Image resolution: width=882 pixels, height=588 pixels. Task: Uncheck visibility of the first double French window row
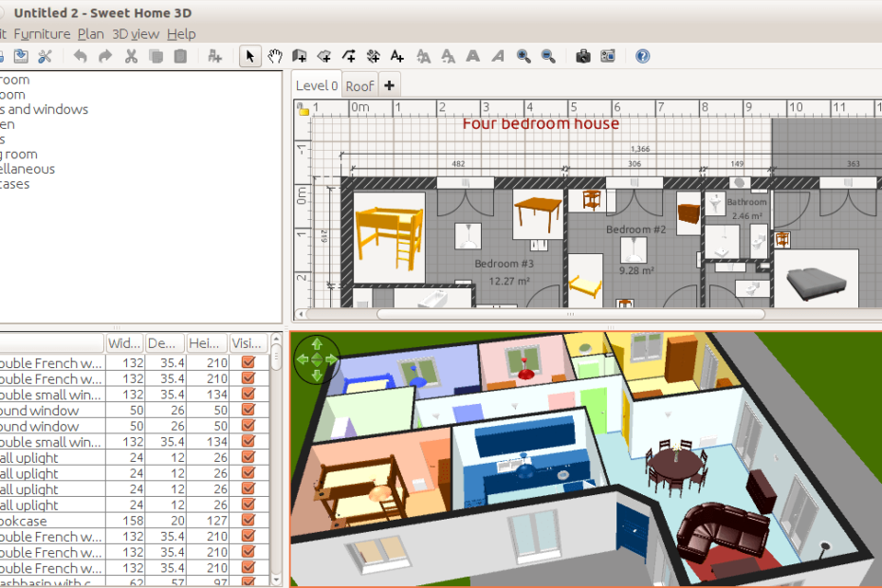point(248,362)
